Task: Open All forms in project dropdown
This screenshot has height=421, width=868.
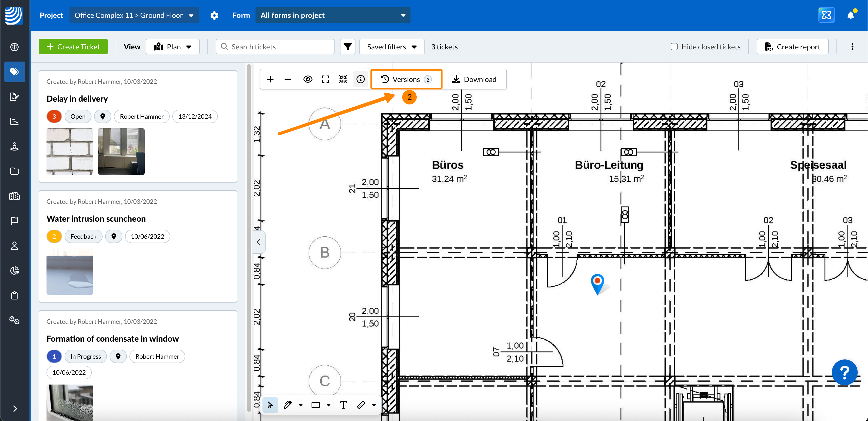Action: click(x=332, y=15)
